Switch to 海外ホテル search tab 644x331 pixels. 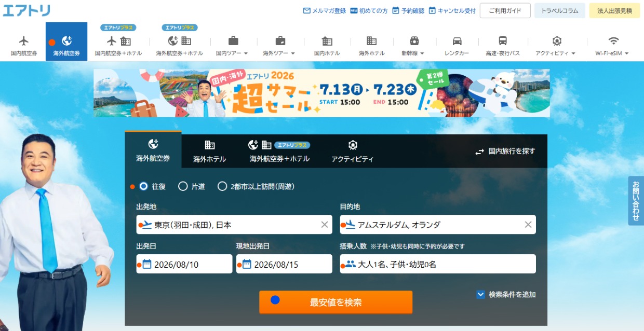[x=210, y=151]
